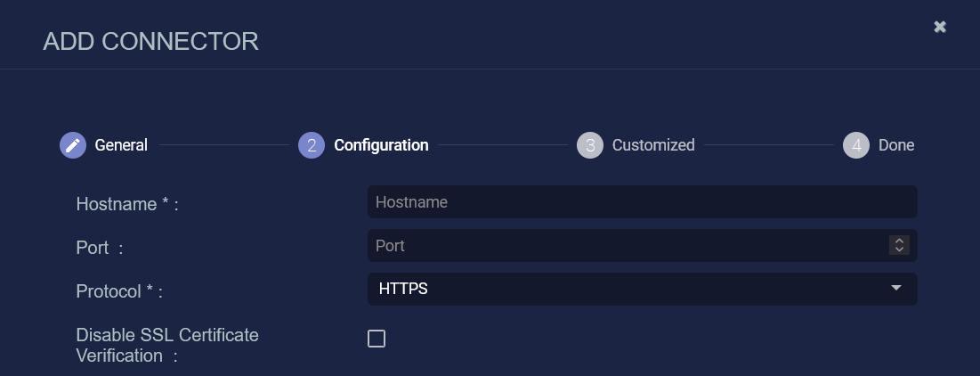Jump to the Customized step label
This screenshot has width=980, height=376.
click(x=653, y=145)
